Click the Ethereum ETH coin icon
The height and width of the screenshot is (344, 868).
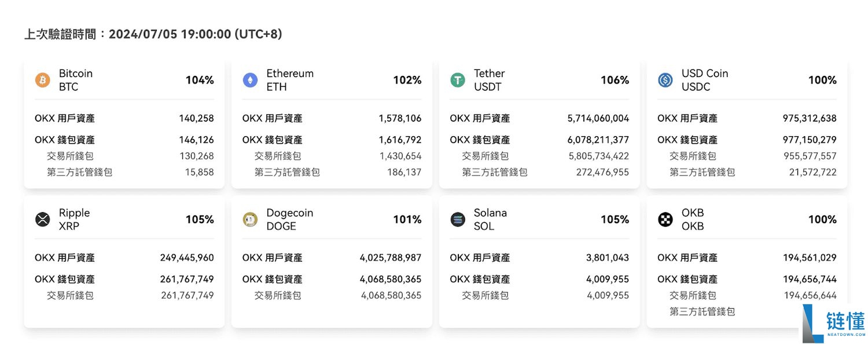[249, 80]
